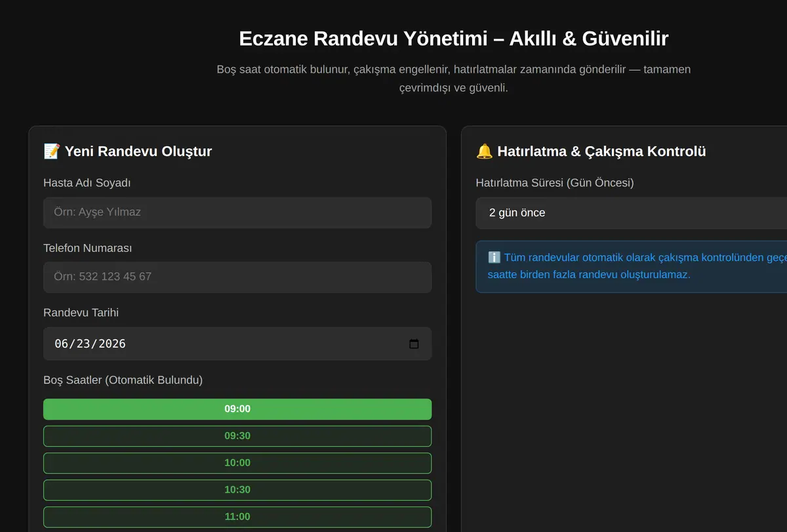Click the subtitle text under the main title
This screenshot has width=787, height=532.
pyautogui.click(x=454, y=78)
